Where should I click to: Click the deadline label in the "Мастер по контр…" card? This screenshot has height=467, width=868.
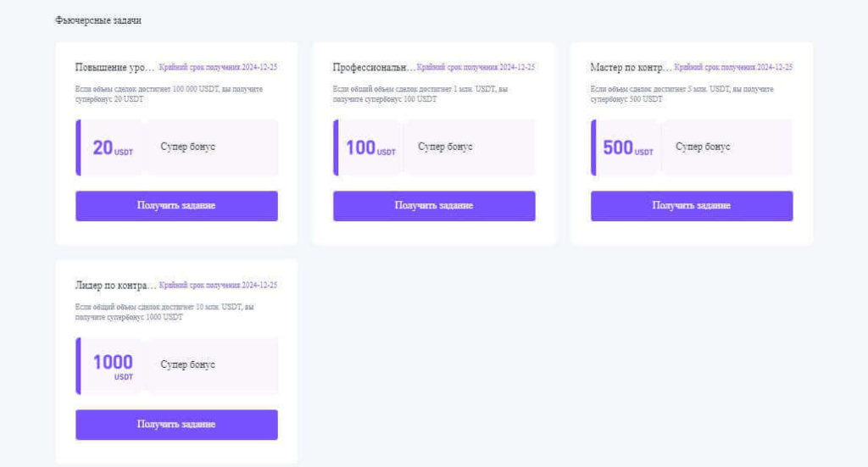coord(733,67)
